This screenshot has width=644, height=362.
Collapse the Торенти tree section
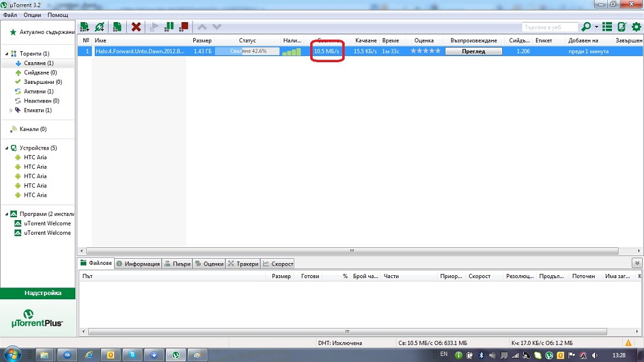[x=6, y=54]
